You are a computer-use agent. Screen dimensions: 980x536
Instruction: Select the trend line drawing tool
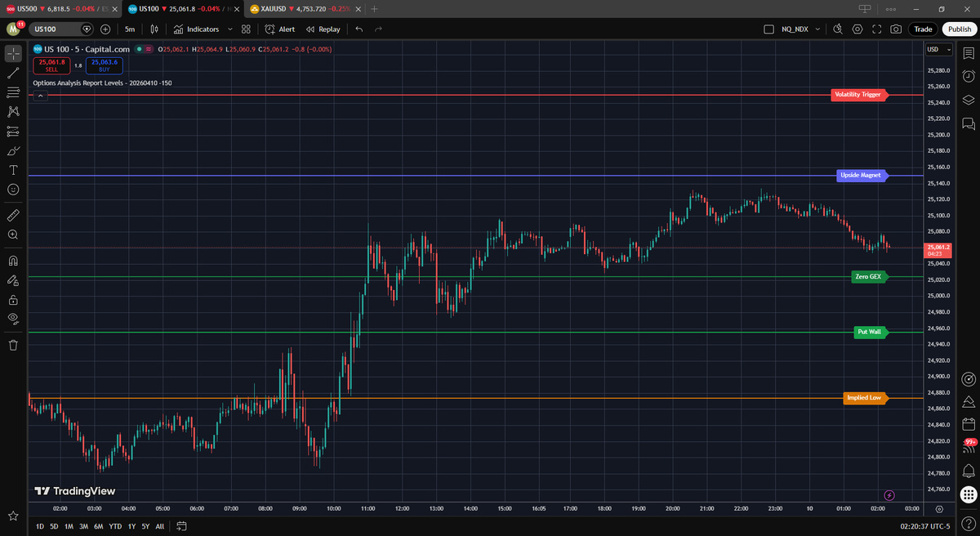(x=13, y=73)
